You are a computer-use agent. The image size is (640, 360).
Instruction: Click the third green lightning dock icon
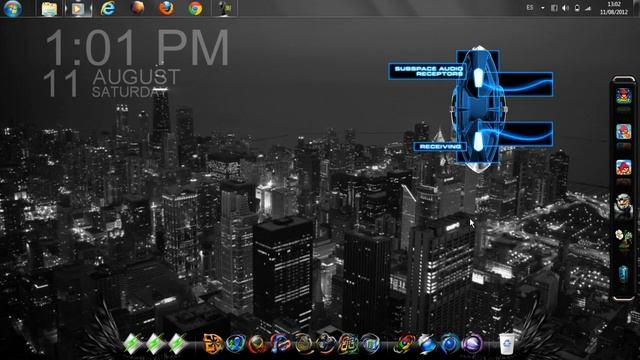(x=177, y=344)
